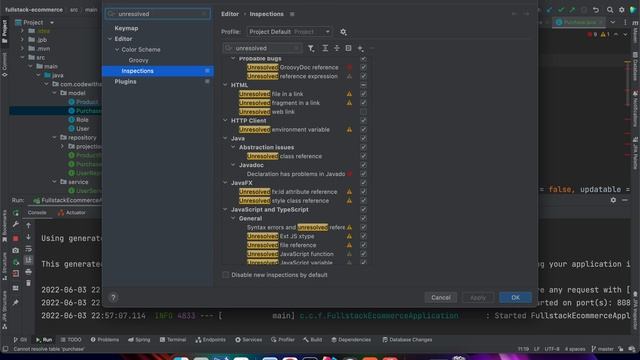Click the down arrow in the console toolbar
Screen dimensions: 640x360
point(29,237)
